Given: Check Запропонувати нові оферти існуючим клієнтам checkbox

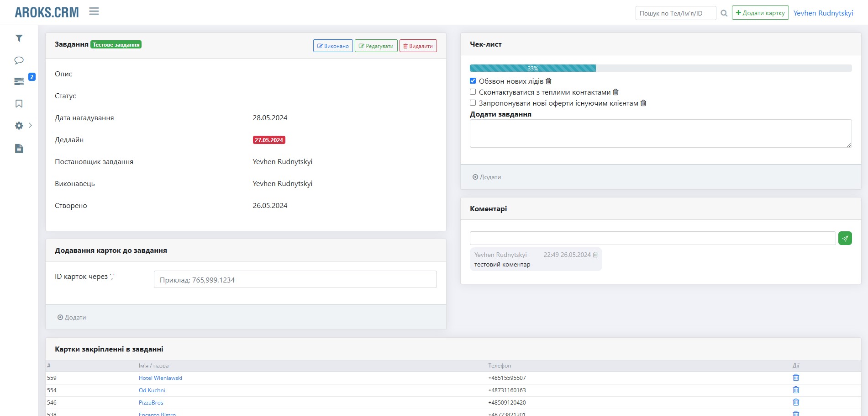Looking at the screenshot, I should point(473,103).
